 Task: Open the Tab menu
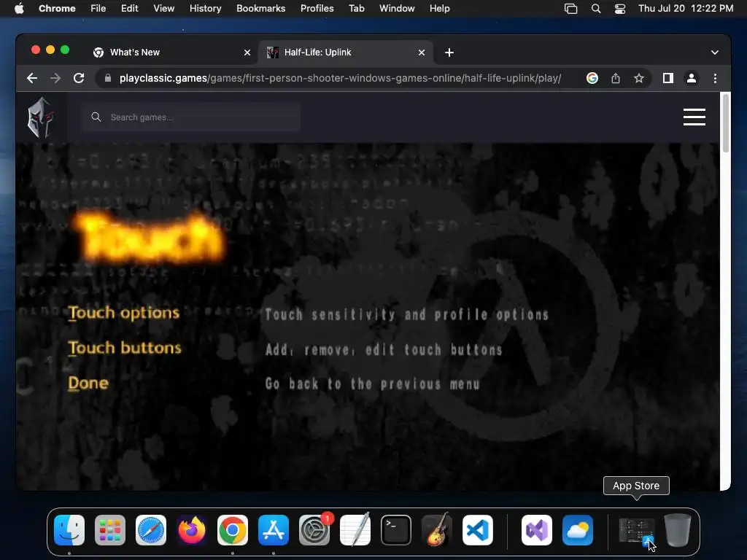pos(356,9)
